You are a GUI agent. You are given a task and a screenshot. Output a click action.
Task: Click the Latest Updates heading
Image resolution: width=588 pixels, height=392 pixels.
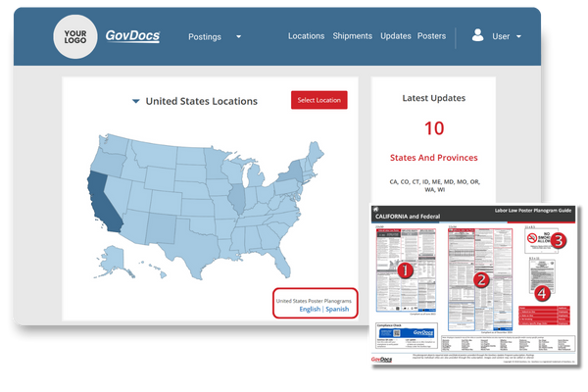pos(434,98)
